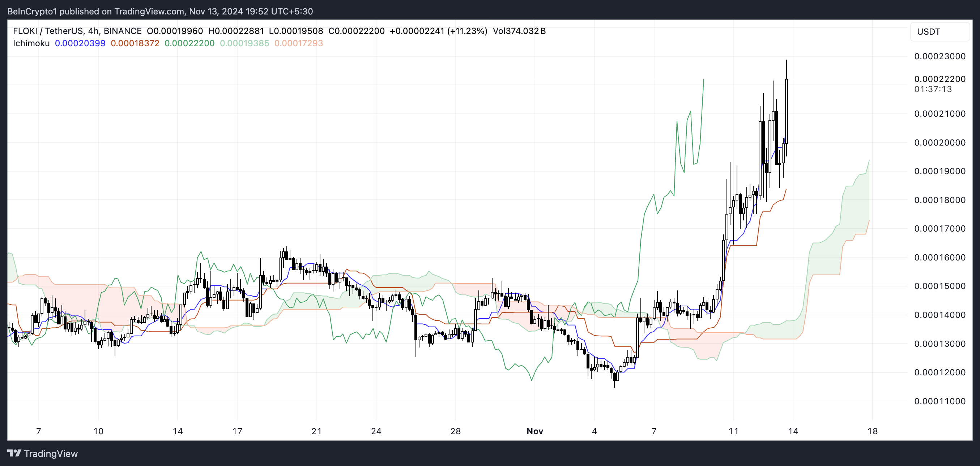Select the blue conversion line value 0.00020399
980x466 pixels.
click(80, 43)
